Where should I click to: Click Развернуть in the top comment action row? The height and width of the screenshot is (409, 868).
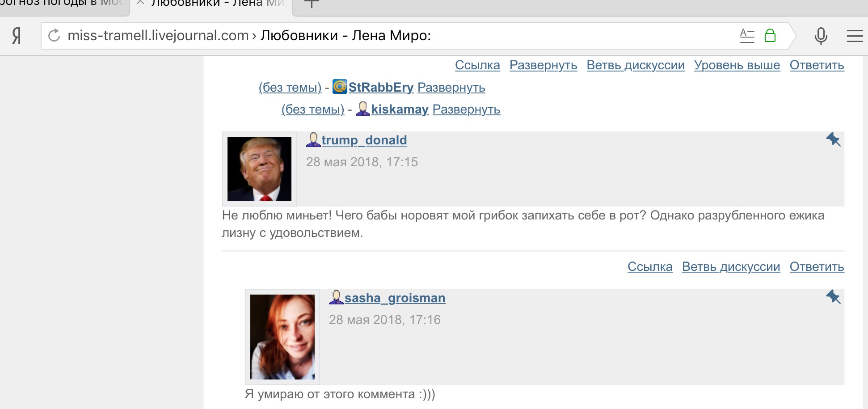pos(543,65)
